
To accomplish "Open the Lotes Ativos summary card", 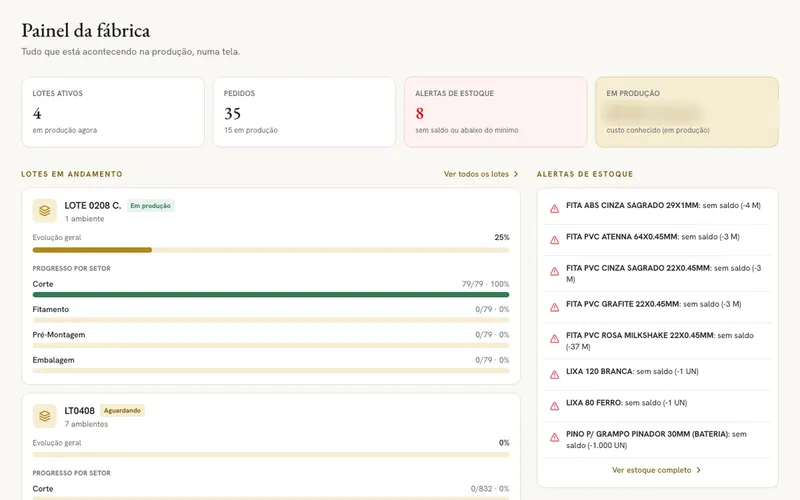I will coord(113,112).
